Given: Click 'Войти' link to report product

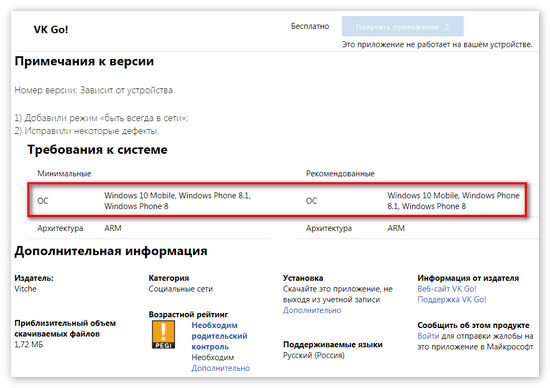Looking at the screenshot, I should point(428,336).
